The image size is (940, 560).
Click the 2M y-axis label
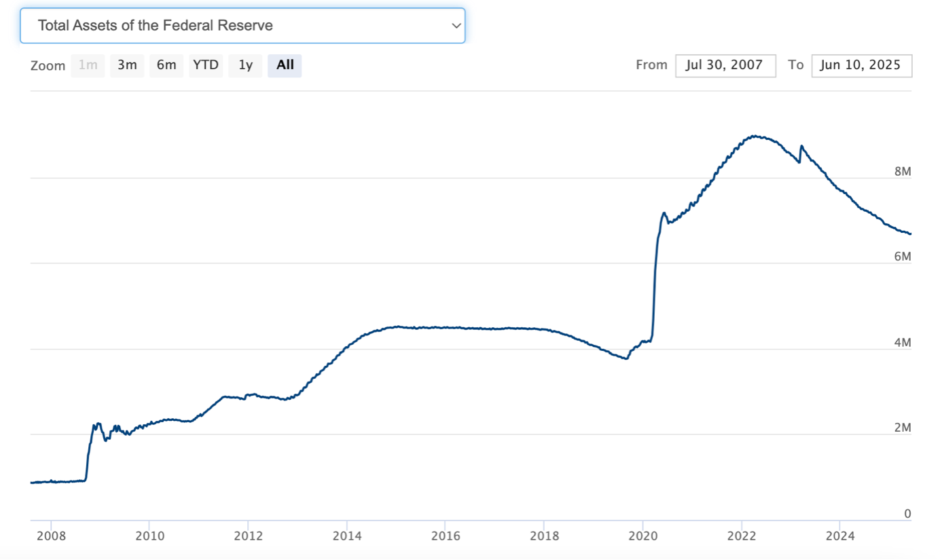(903, 428)
